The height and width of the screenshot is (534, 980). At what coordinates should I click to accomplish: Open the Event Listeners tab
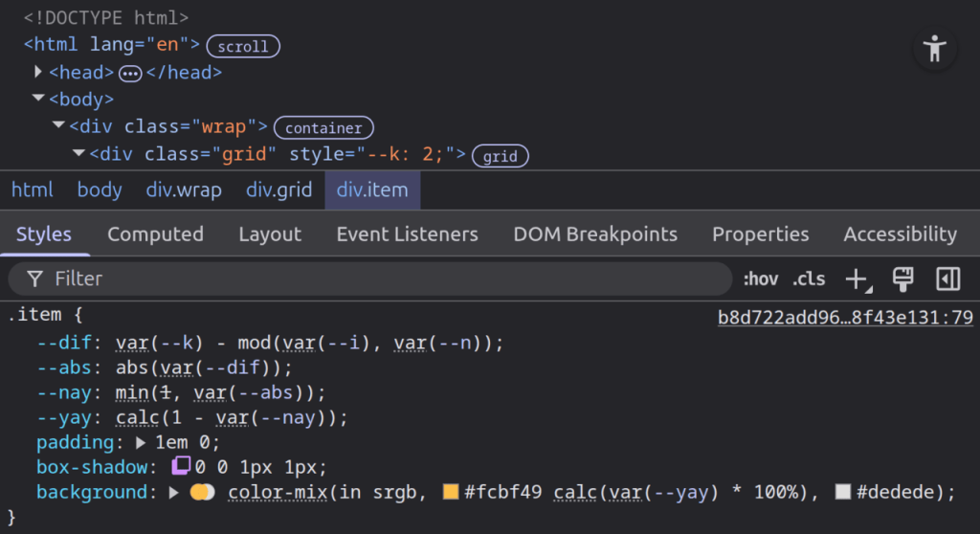[407, 234]
